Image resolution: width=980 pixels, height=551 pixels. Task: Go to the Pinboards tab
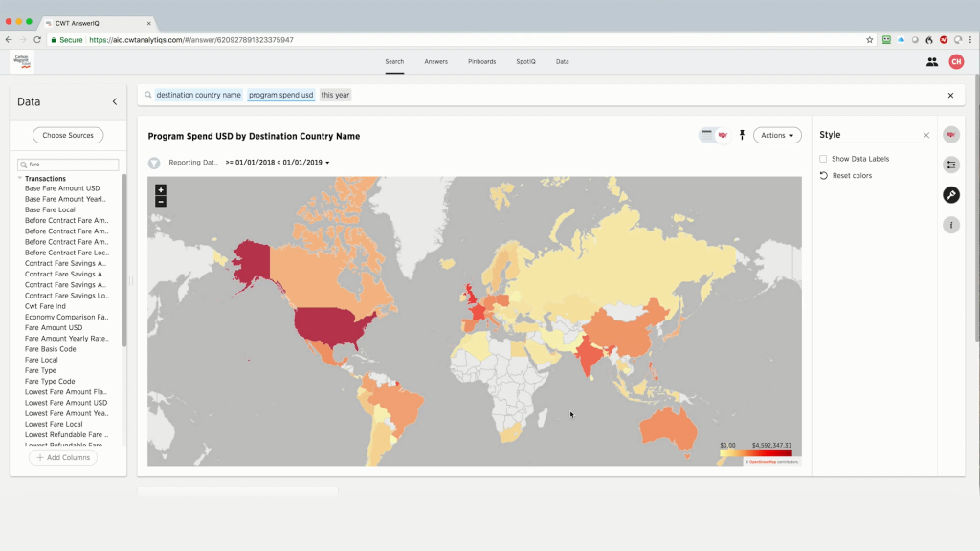pyautogui.click(x=481, y=62)
